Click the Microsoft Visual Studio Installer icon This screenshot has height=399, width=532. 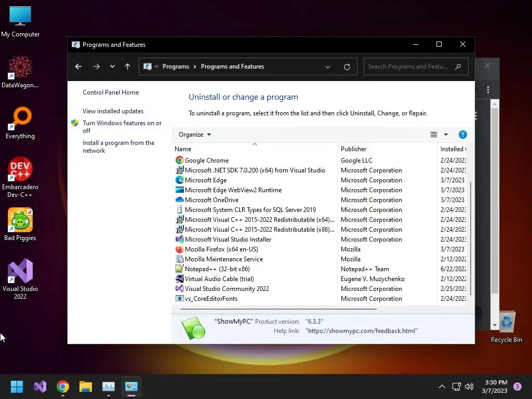(179, 239)
